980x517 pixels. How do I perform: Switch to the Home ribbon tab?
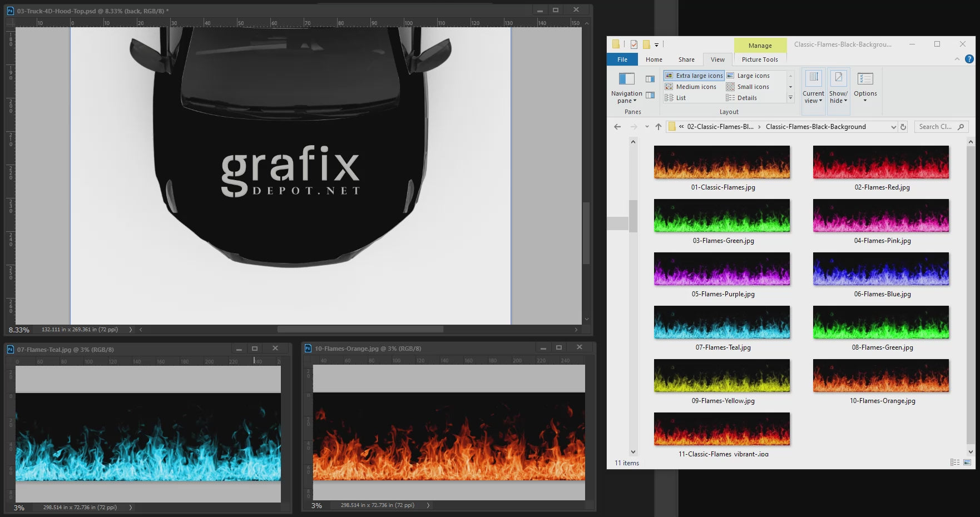click(654, 59)
